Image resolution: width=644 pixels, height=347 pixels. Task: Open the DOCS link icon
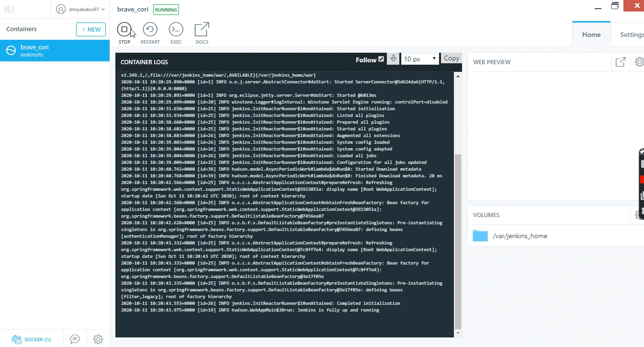coord(202,30)
